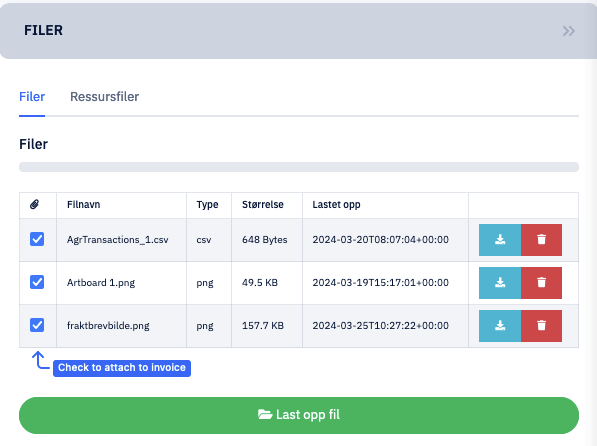Download Artboard 1.png file
This screenshot has width=597, height=446.
click(500, 283)
